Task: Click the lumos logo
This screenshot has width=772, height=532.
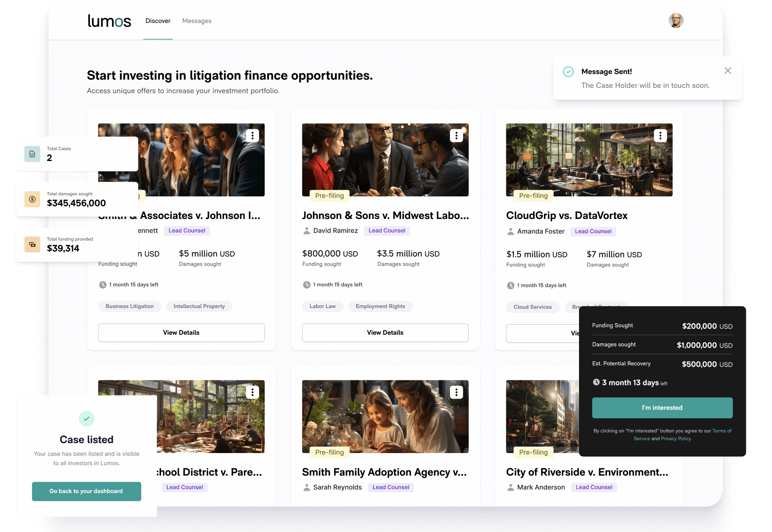Action: tap(109, 21)
